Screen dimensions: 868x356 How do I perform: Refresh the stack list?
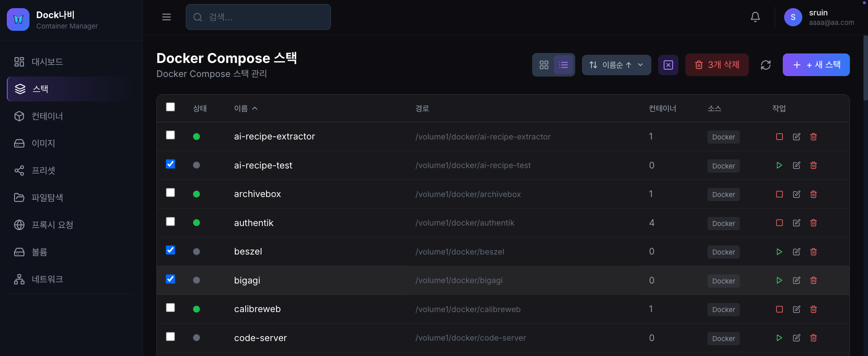766,65
